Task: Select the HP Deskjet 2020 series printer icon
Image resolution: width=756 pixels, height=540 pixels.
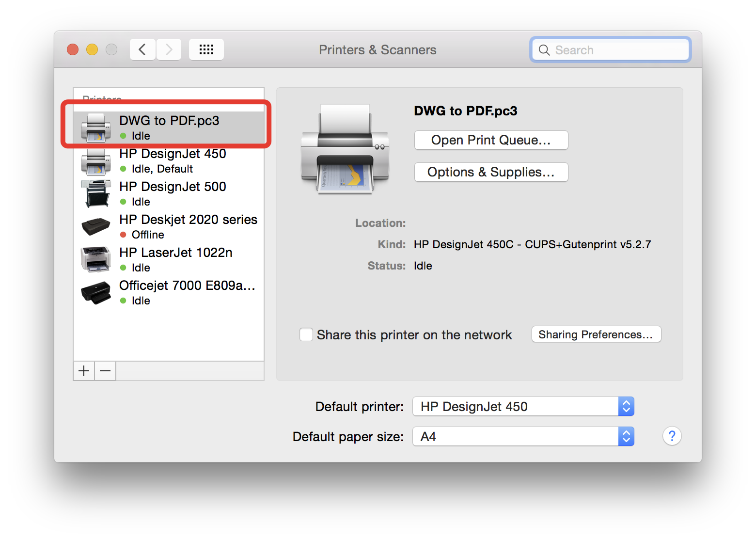Action: 95,226
